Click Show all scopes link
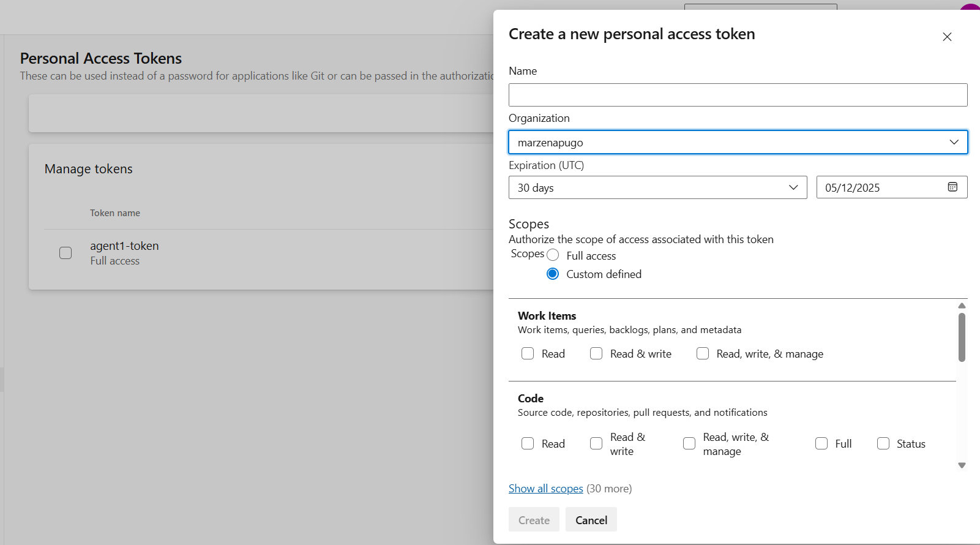The image size is (980, 545). click(545, 488)
